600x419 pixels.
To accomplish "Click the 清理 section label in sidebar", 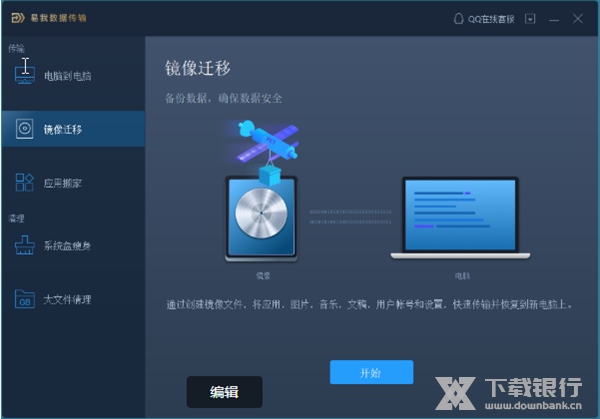I will [x=16, y=218].
